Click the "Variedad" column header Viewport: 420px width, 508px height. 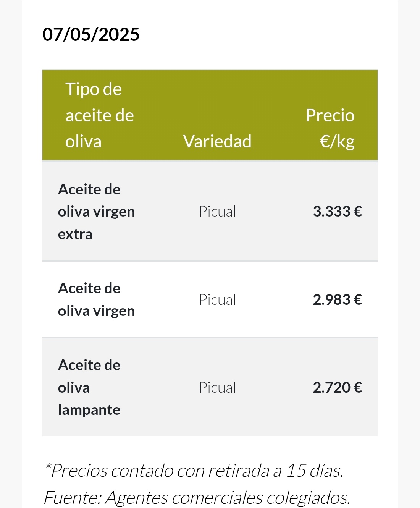click(x=217, y=141)
